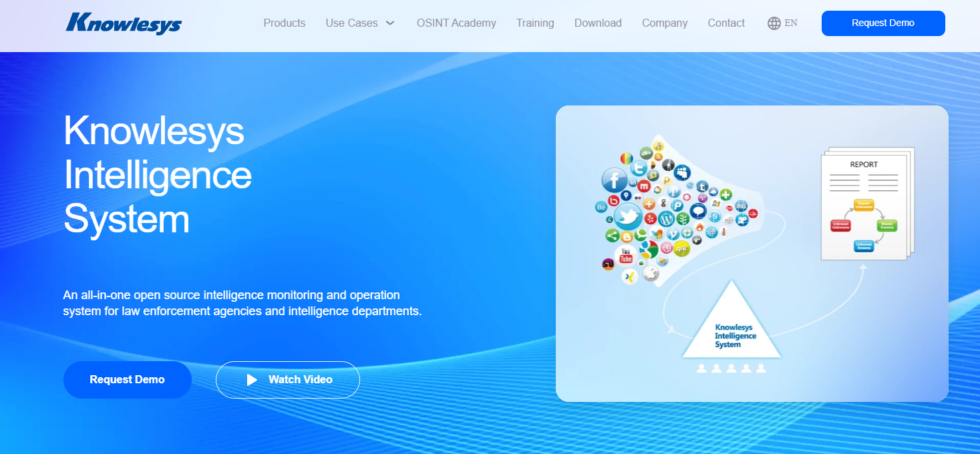Screen dimensions: 980x454
Task: Click the large Twitter bird icon
Action: tap(628, 216)
